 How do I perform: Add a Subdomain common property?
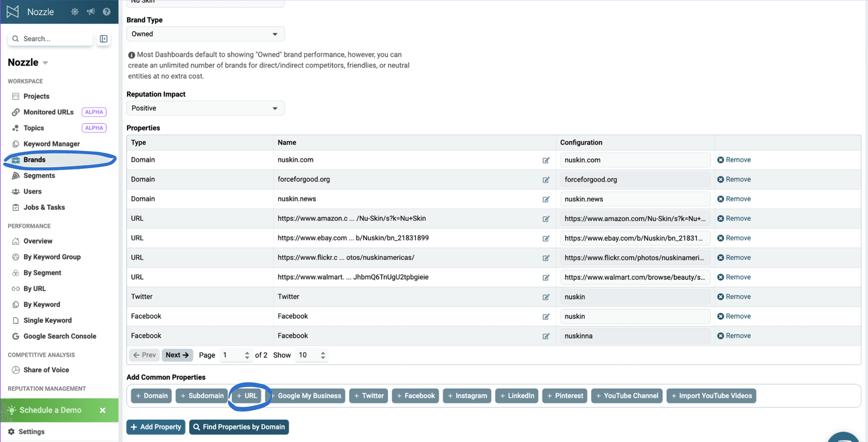point(202,396)
